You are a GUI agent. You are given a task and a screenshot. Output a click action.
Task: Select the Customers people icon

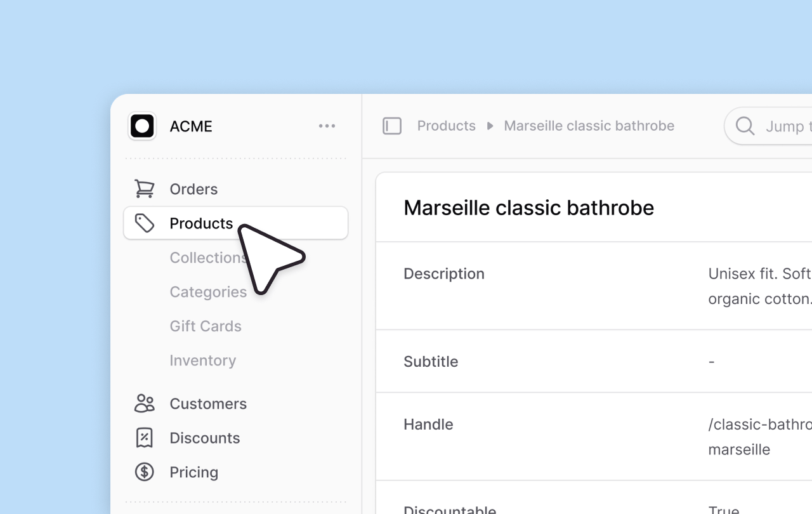click(144, 403)
